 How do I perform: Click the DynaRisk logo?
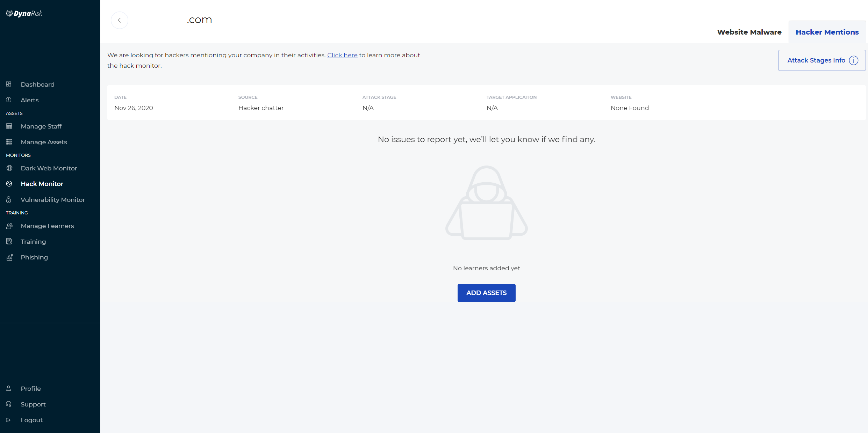point(24,14)
